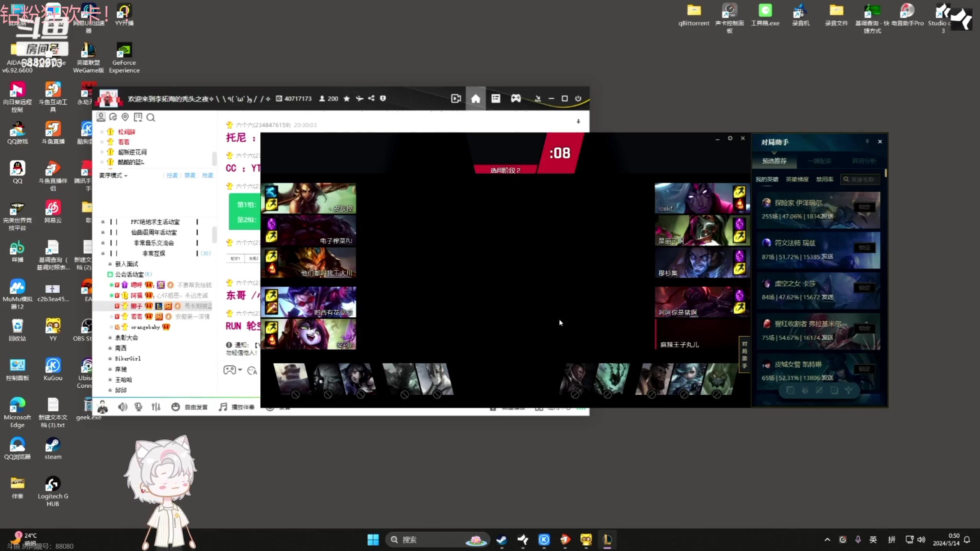Image resolution: width=980 pixels, height=551 pixels.
Task: Click the Windows taskbar search box
Action: tap(438, 540)
